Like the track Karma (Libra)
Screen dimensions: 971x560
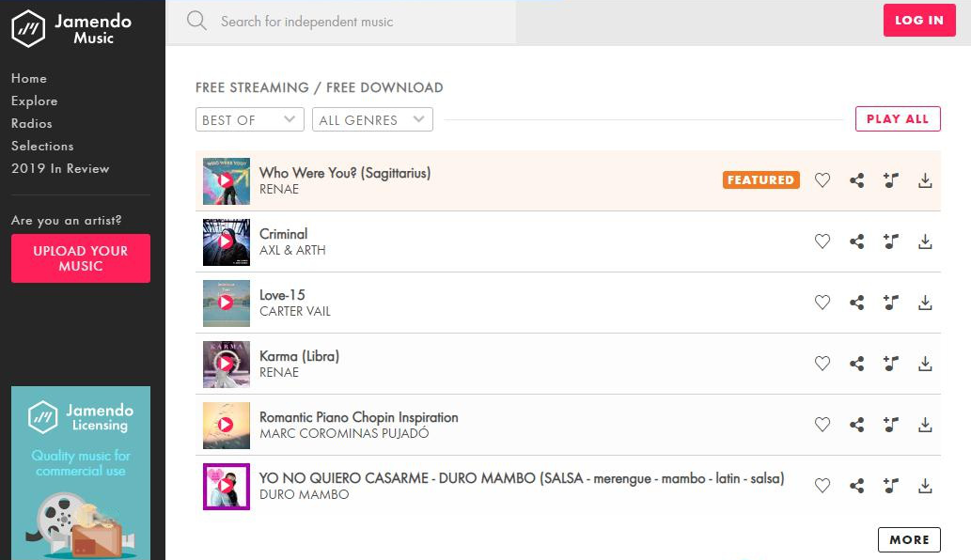click(822, 364)
